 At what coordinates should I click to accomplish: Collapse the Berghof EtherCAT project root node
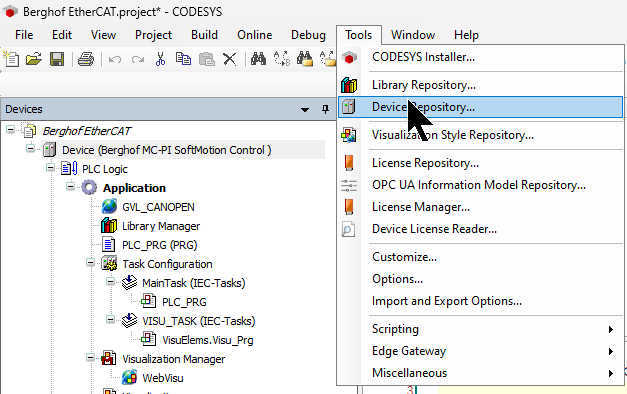11,129
